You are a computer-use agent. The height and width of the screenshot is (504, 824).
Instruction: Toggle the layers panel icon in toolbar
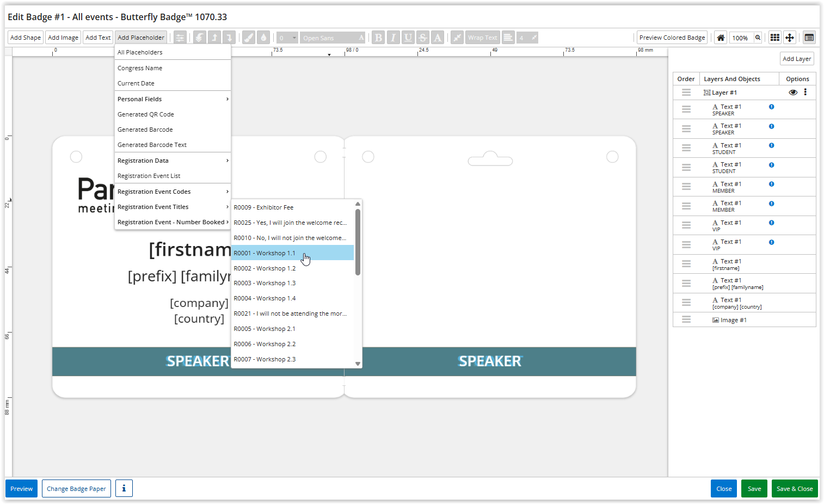click(809, 38)
